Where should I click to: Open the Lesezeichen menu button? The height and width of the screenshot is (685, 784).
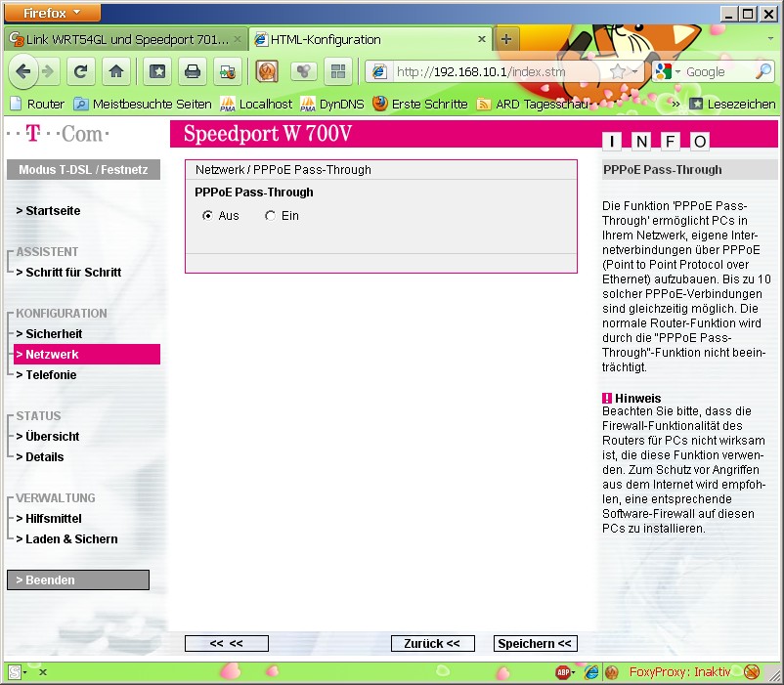tap(732, 104)
